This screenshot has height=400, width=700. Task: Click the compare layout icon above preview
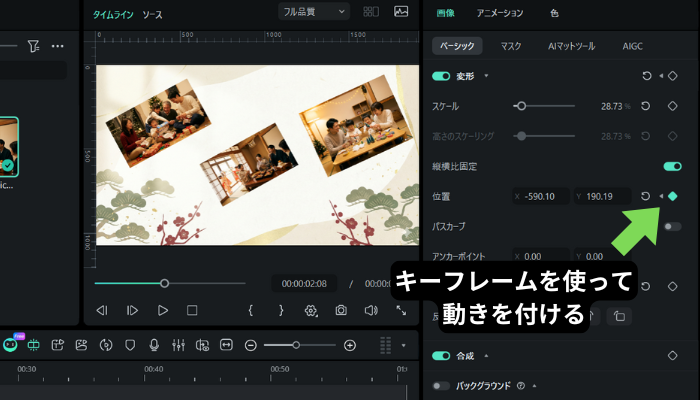[x=371, y=12]
